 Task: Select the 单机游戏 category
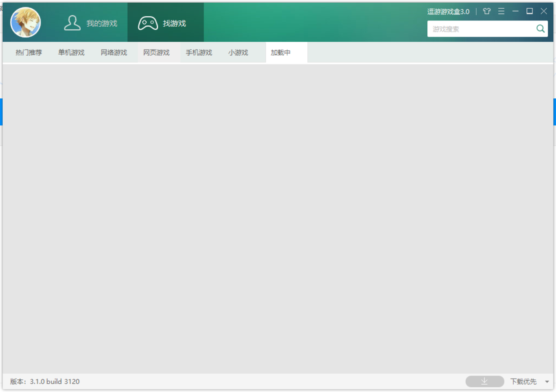71,53
